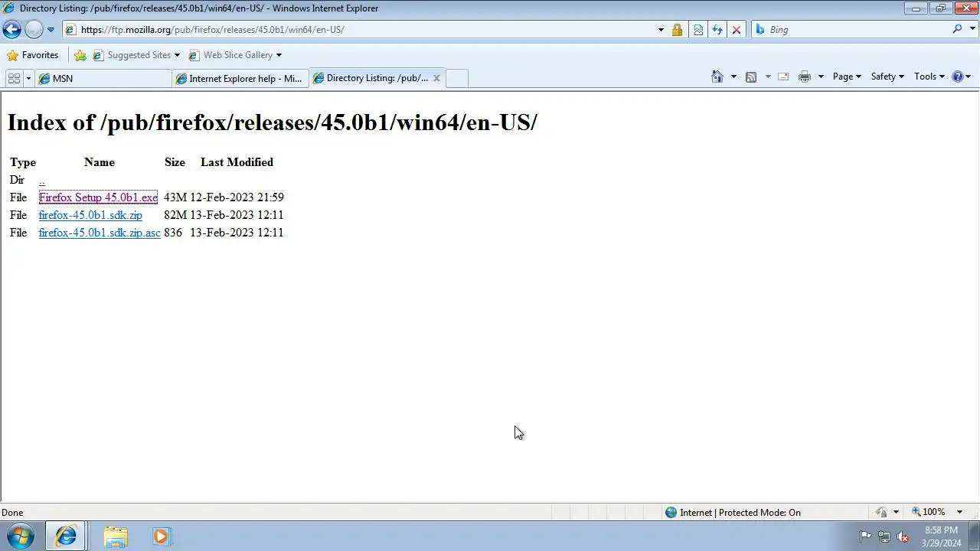The height and width of the screenshot is (551, 980).
Task: Stop loading with the red X icon
Action: pos(737,30)
